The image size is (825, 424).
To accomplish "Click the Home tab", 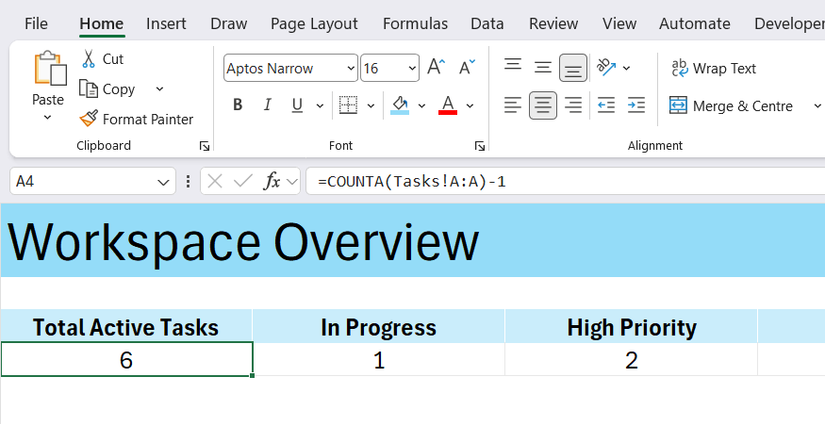I will click(102, 24).
